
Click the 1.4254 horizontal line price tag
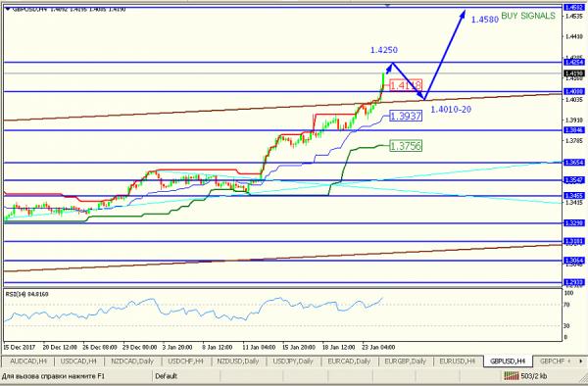[573, 62]
